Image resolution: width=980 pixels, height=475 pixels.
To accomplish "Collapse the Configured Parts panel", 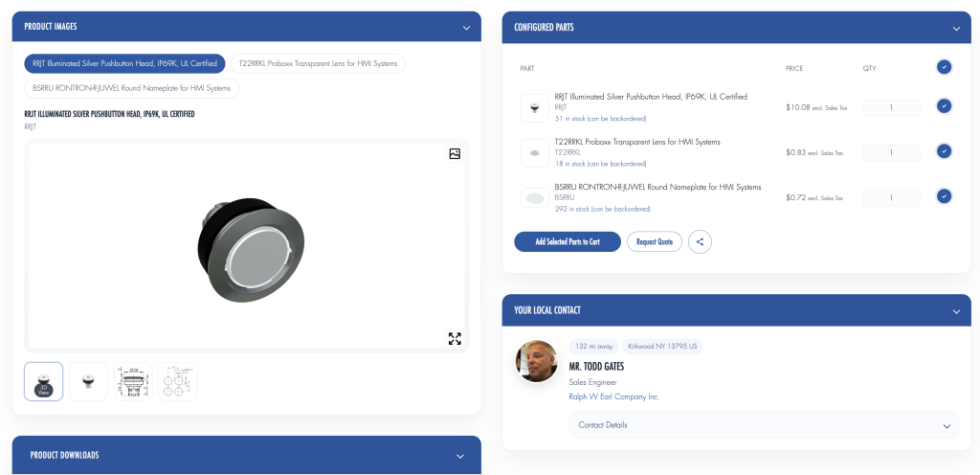I will pos(956,28).
